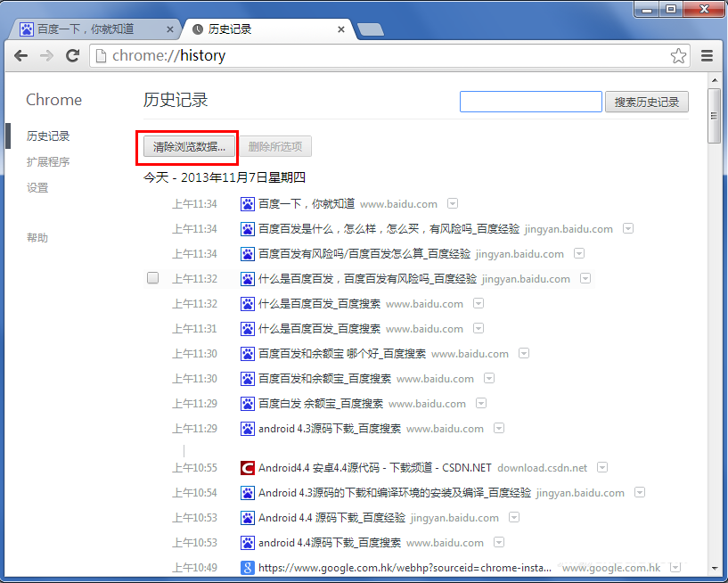728x583 pixels.
Task: Open the Chrome hamburger menu
Action: pos(707,56)
